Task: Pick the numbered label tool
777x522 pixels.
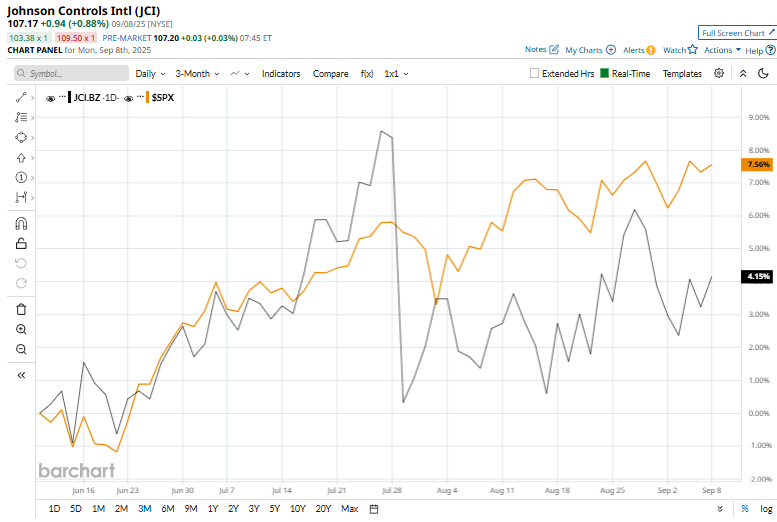Action: tap(21, 177)
